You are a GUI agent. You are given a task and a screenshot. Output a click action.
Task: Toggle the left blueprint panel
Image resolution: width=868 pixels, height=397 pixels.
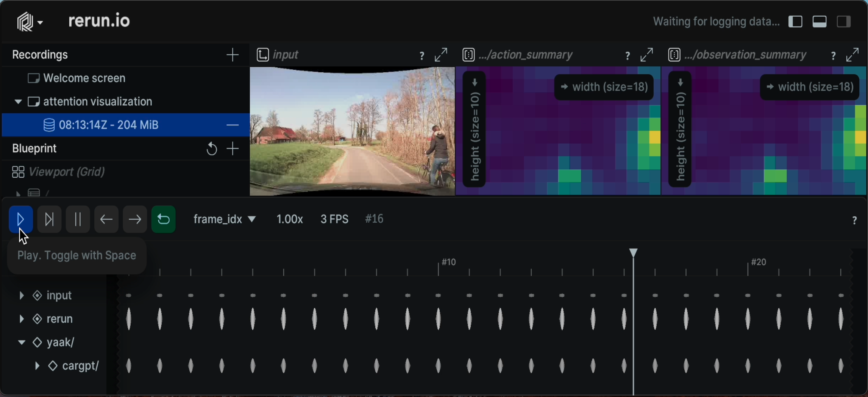point(795,22)
